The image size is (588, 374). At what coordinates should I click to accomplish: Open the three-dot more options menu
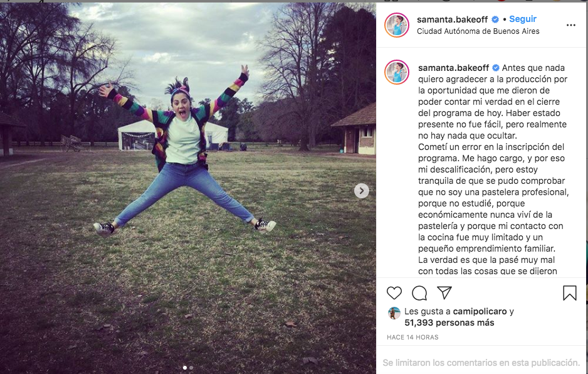click(x=570, y=25)
